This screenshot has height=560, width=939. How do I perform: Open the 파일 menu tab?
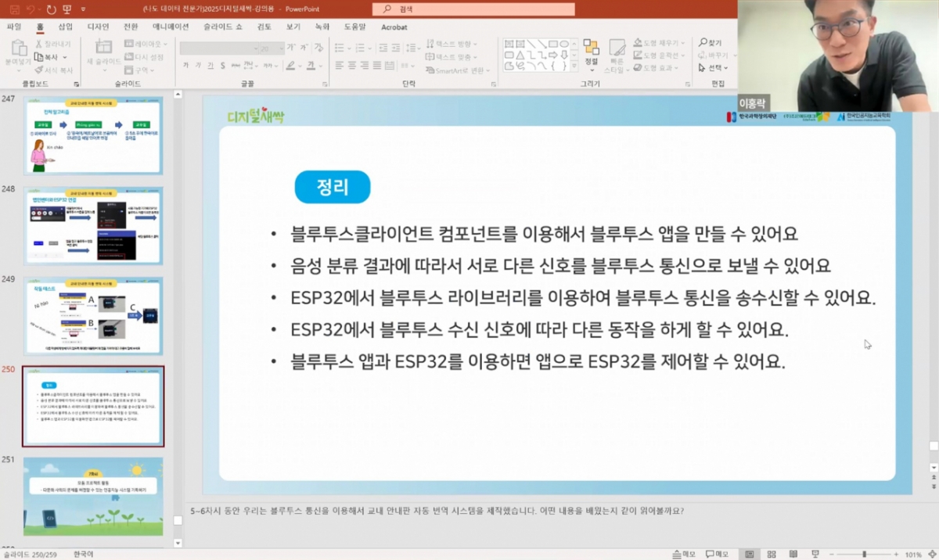point(14,27)
